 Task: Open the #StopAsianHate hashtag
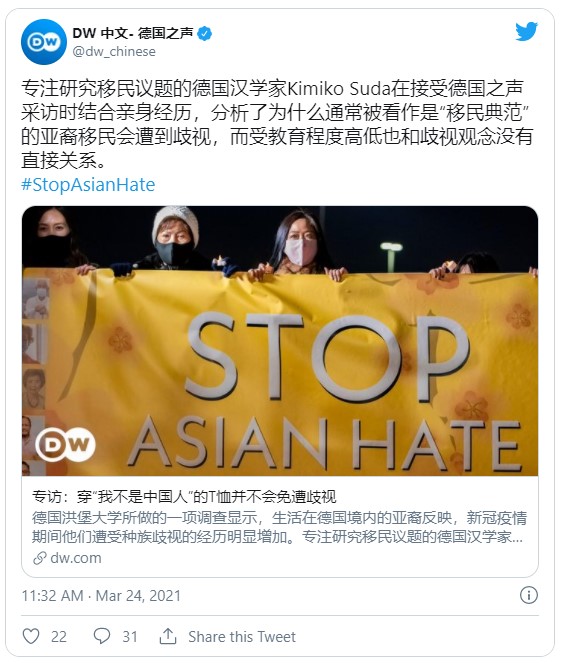tap(88, 185)
